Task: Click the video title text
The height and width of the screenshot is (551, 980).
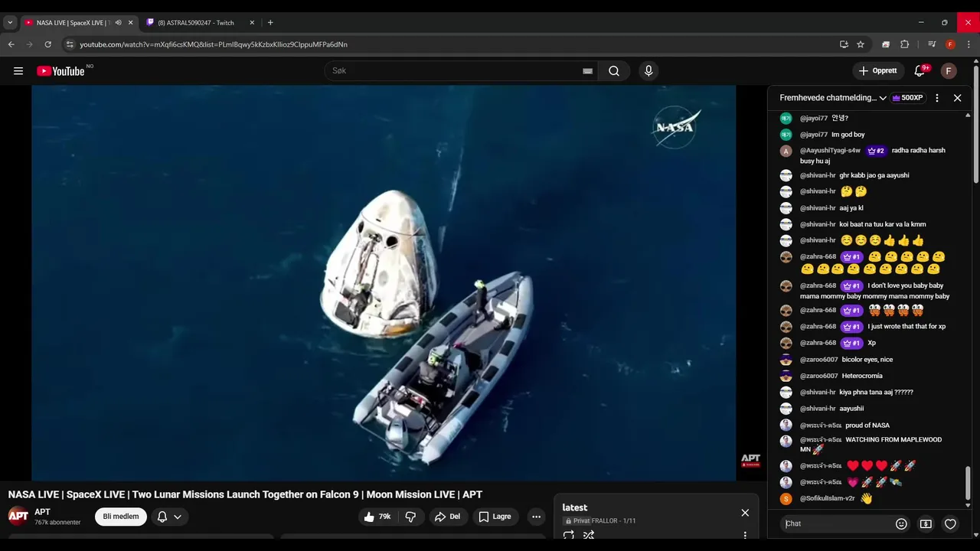Action: (x=245, y=495)
